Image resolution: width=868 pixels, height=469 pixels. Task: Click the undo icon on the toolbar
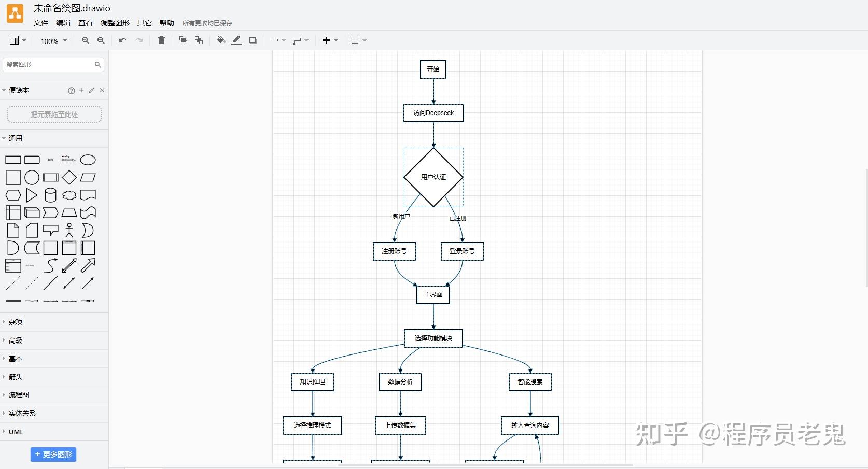[122, 40]
